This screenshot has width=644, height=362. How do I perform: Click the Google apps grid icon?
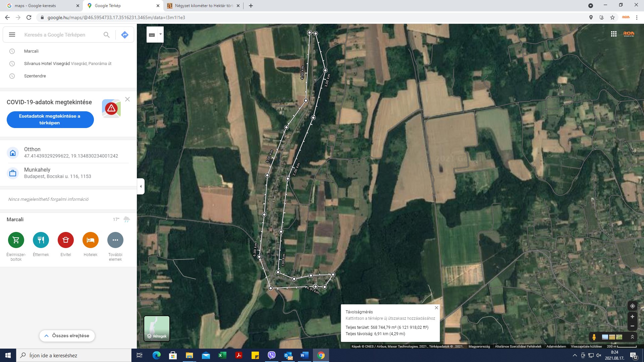coord(613,34)
